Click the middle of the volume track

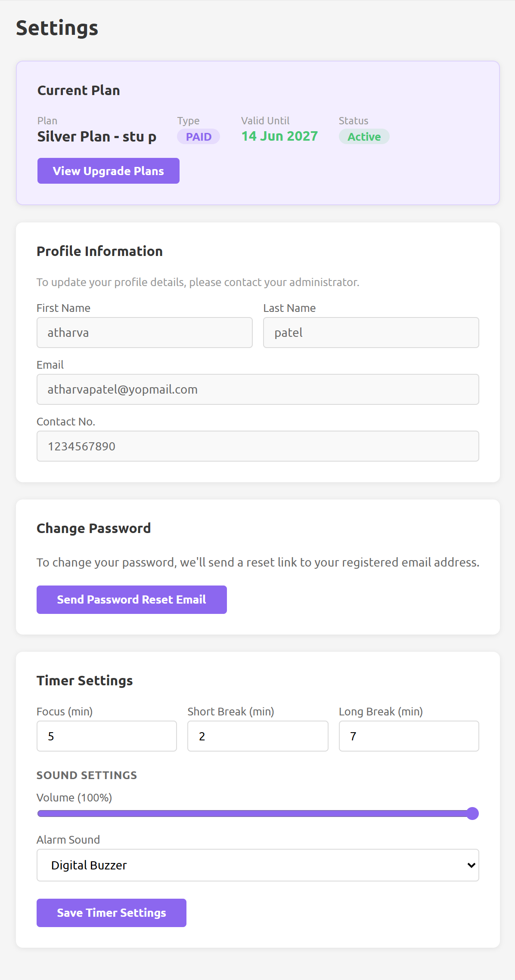[257, 814]
